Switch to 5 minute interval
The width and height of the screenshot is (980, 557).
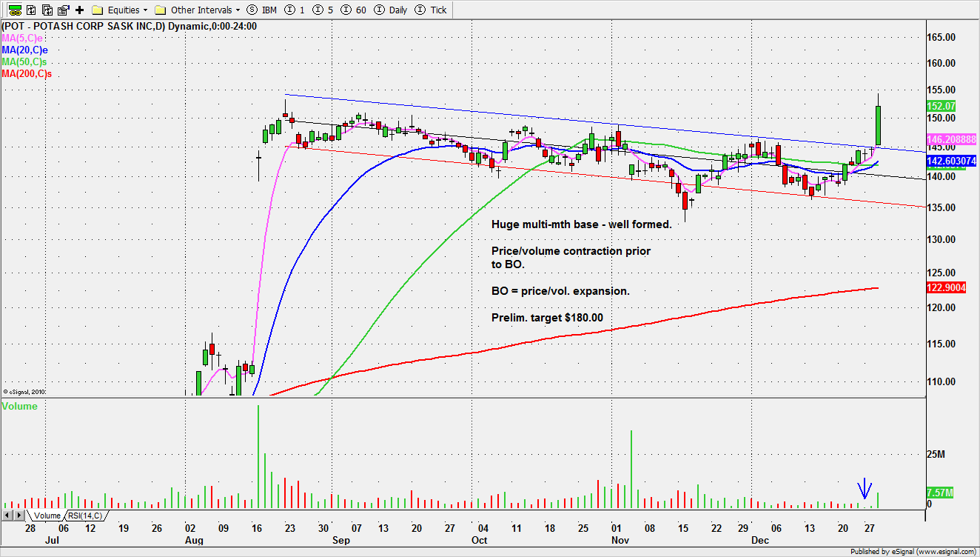[322, 10]
